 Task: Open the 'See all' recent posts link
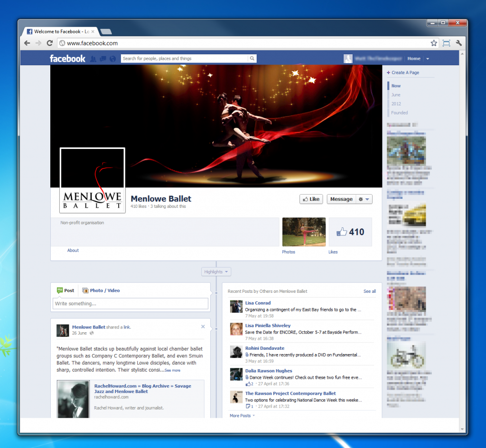point(369,291)
